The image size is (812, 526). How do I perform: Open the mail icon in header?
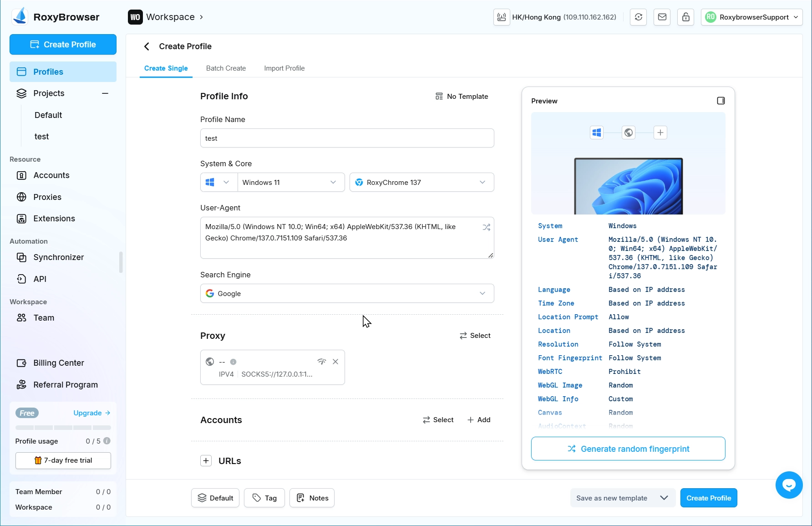tap(662, 17)
